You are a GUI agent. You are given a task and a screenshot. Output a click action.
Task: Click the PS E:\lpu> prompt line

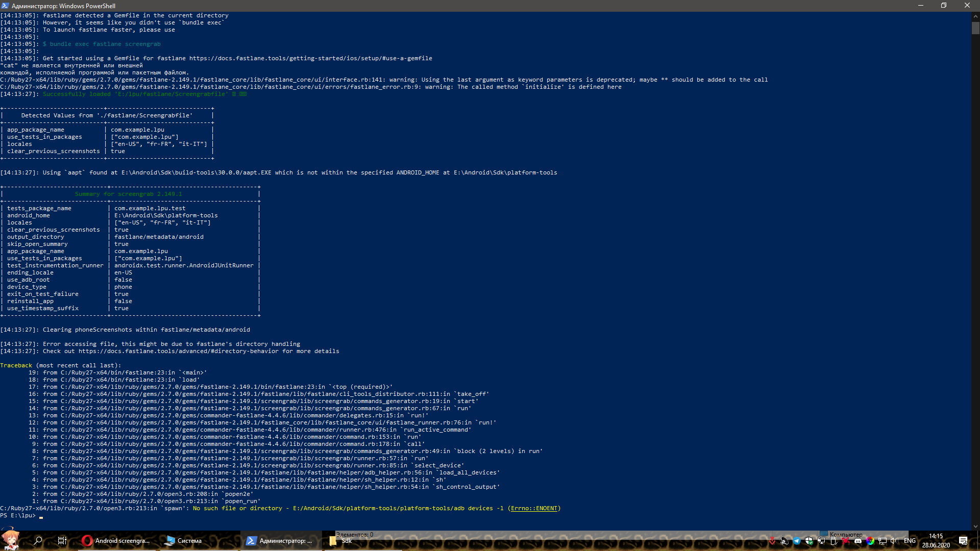point(18,515)
